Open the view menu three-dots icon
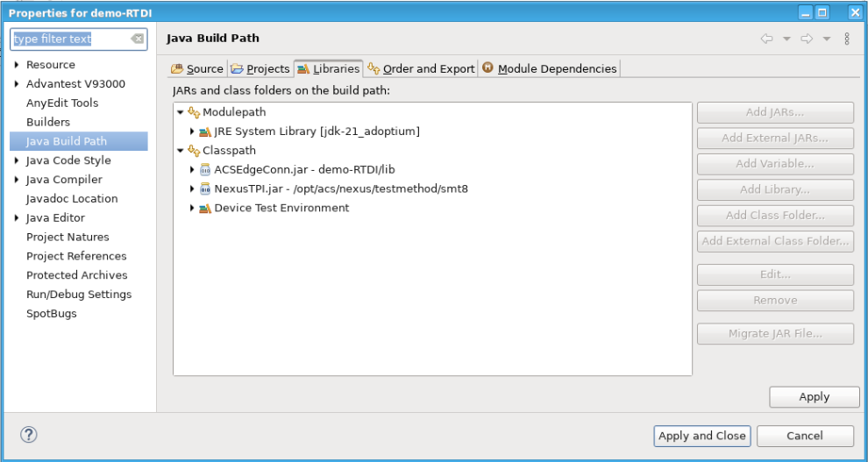The height and width of the screenshot is (462, 868). [846, 39]
